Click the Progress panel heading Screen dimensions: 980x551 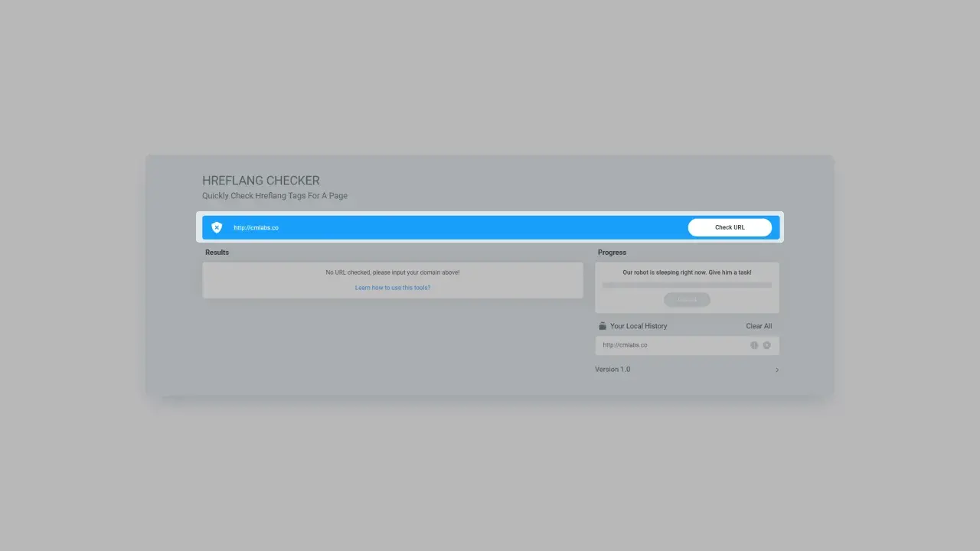tap(612, 252)
